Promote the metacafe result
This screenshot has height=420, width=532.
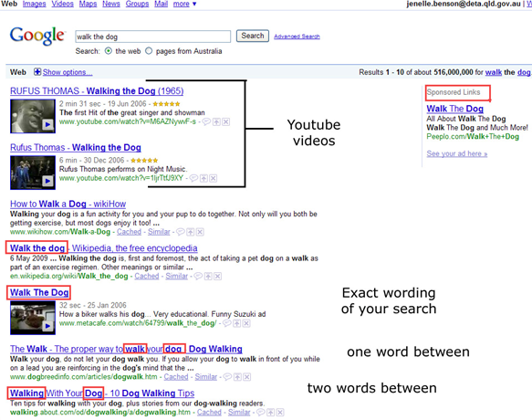click(237, 323)
